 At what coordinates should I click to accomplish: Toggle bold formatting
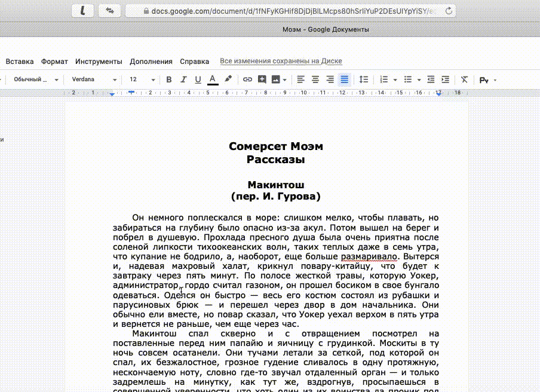tap(168, 79)
